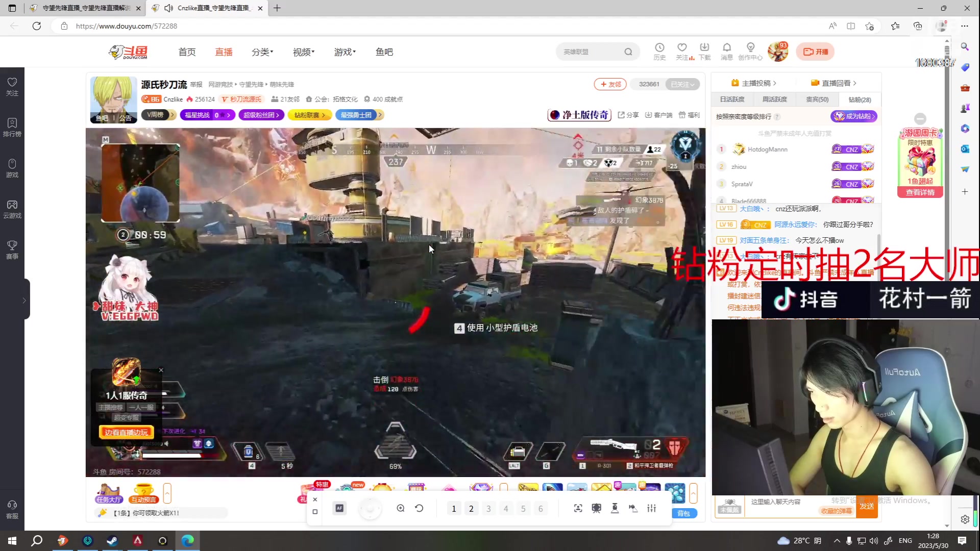Open the 已关注 followed dropdown
This screenshot has height=551, width=980.
coord(682,84)
